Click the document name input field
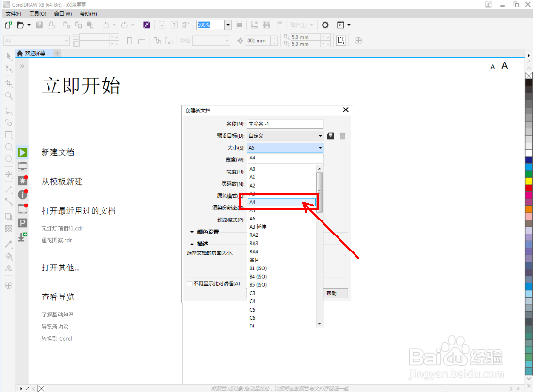This screenshot has height=392, width=533. (x=285, y=124)
